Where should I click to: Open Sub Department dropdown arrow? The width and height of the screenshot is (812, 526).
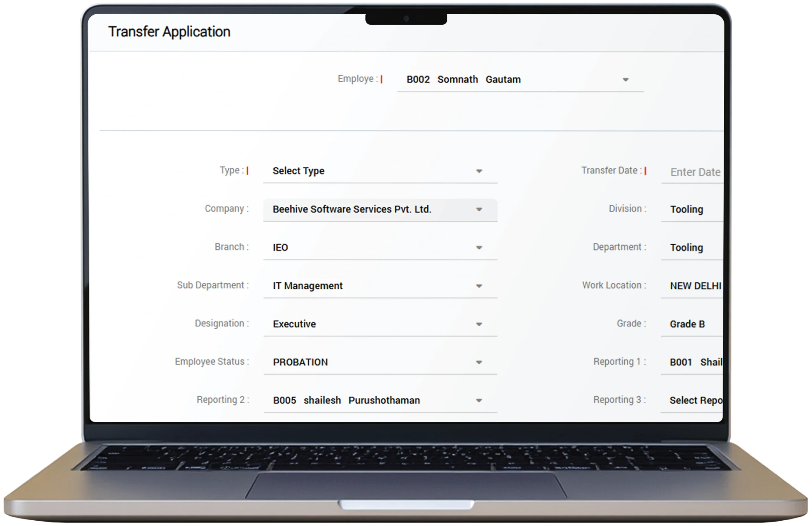[x=479, y=286]
